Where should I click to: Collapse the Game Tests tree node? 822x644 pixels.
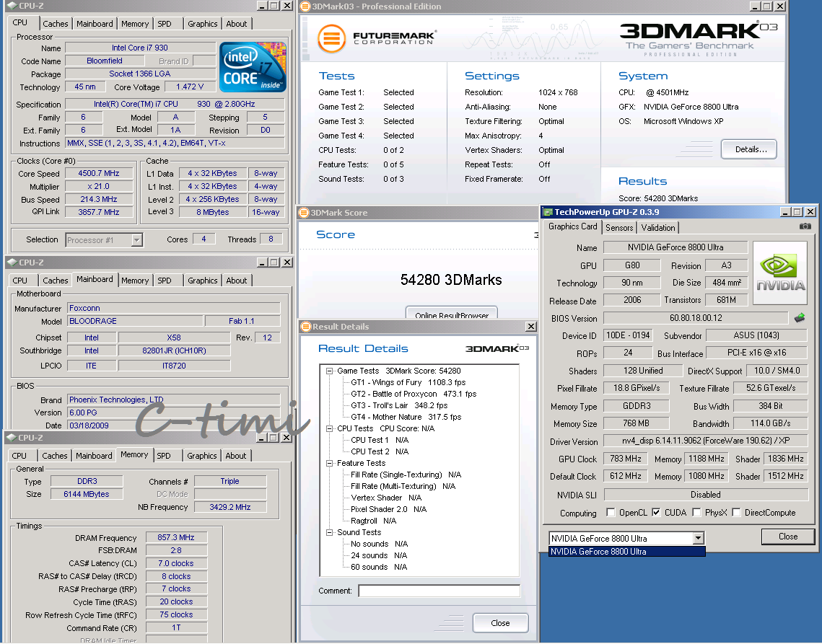coord(329,371)
